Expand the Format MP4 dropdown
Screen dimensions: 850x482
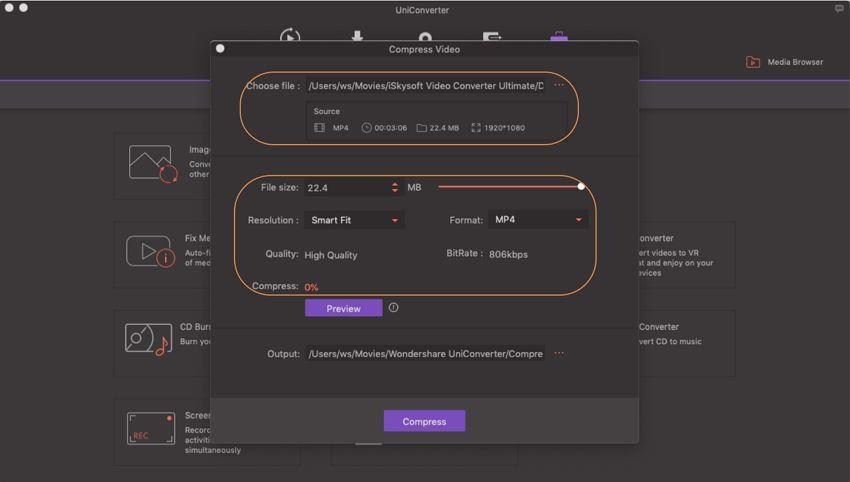click(537, 220)
